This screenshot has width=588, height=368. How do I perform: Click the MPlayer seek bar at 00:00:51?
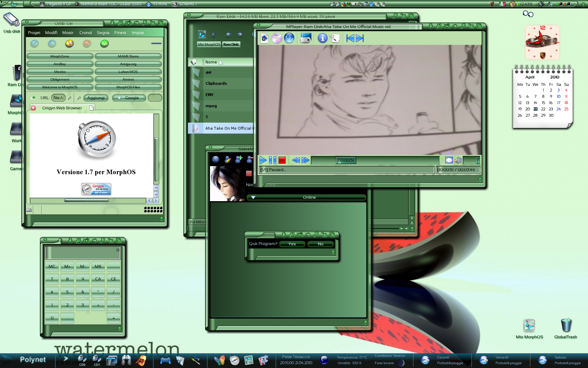(x=346, y=161)
